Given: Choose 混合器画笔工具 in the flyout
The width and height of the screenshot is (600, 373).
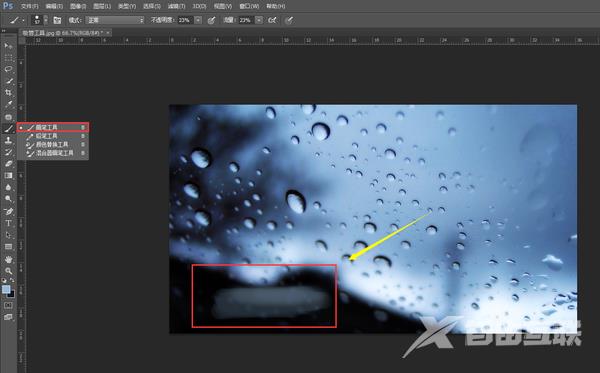Looking at the screenshot, I should [x=53, y=153].
